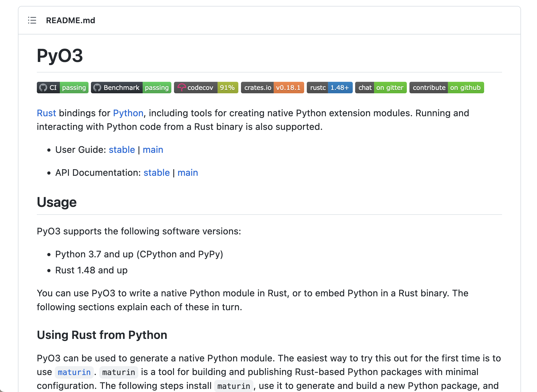Screen dimensions: 537x392
Task: Click the blue maturin code link
Action: [x=74, y=372]
